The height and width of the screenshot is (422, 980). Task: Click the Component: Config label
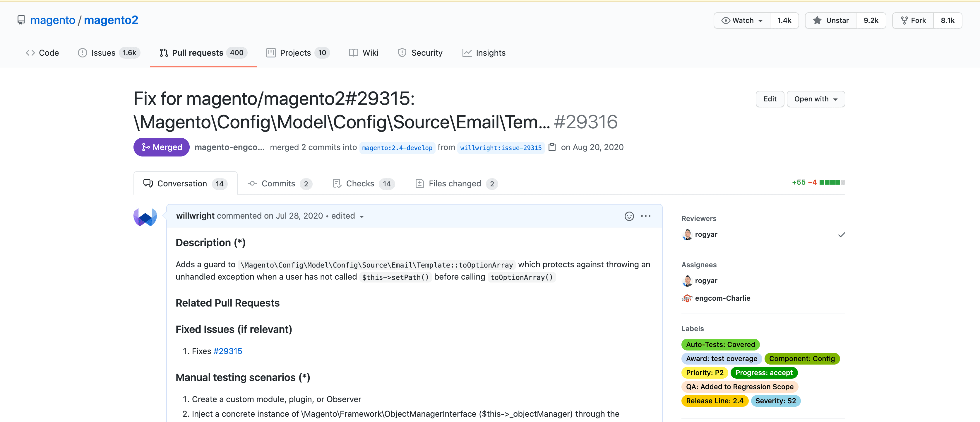801,358
